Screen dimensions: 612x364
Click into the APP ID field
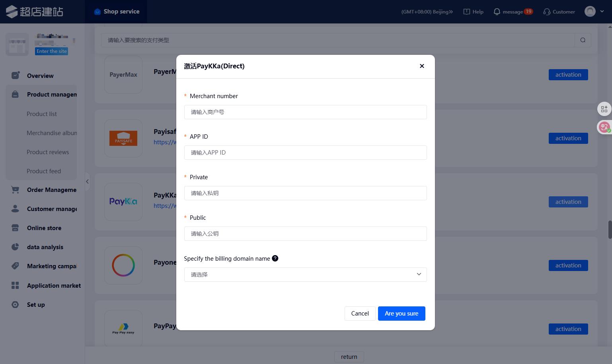(x=305, y=153)
